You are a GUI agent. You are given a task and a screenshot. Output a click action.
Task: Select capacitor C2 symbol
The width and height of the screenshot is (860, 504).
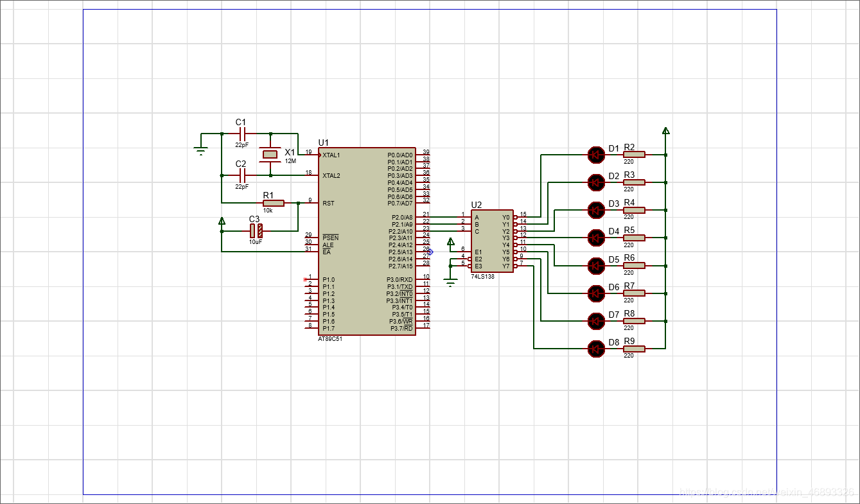242,175
